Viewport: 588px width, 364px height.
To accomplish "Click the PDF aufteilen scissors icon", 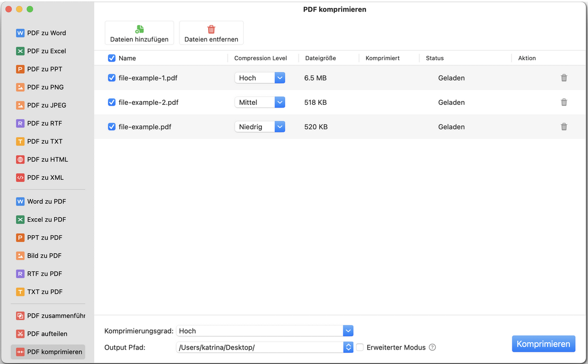I will pos(20,334).
